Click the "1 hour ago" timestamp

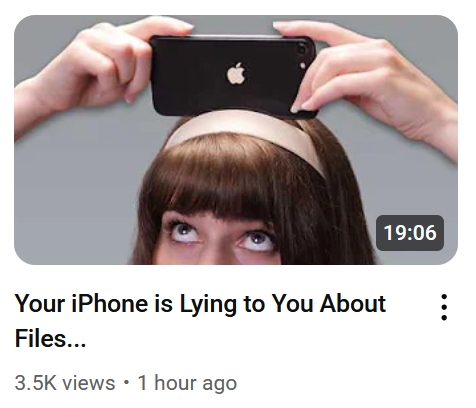pyautogui.click(x=187, y=383)
